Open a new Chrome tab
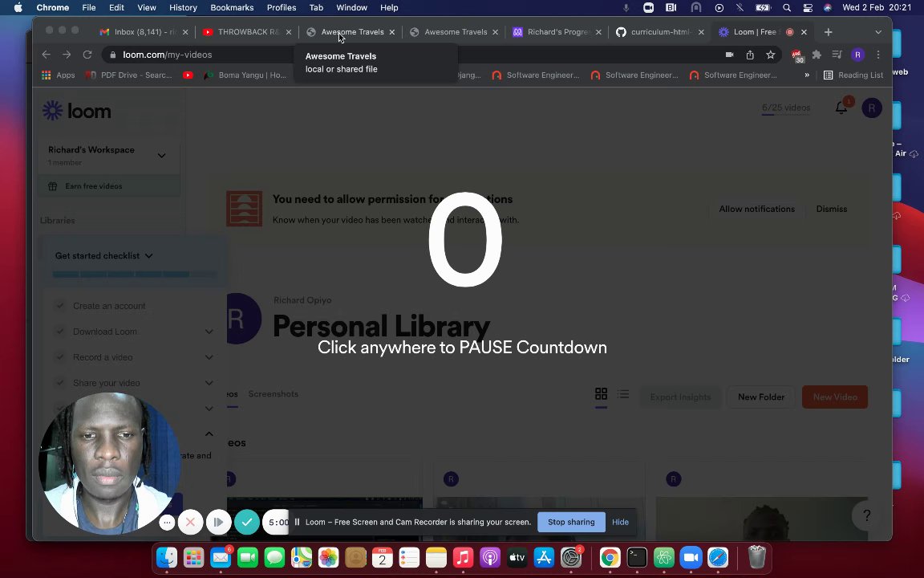 [828, 32]
